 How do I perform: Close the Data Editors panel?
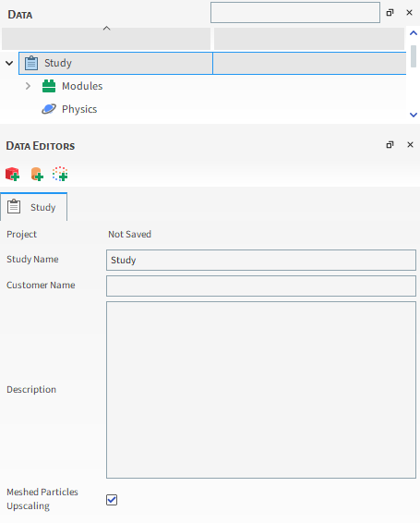click(410, 145)
